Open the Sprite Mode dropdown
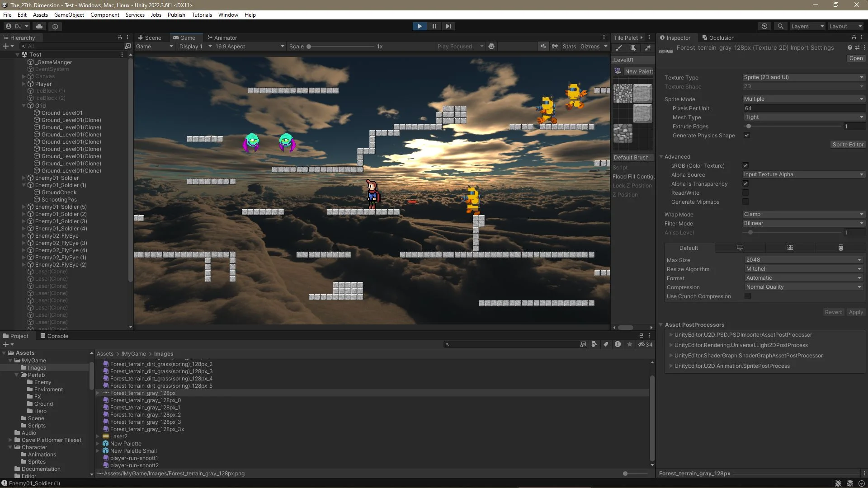Image resolution: width=868 pixels, height=488 pixels. click(804, 99)
